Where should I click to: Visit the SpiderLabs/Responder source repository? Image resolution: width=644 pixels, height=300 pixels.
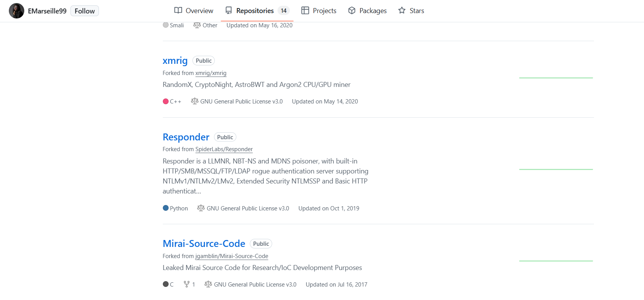tap(224, 149)
